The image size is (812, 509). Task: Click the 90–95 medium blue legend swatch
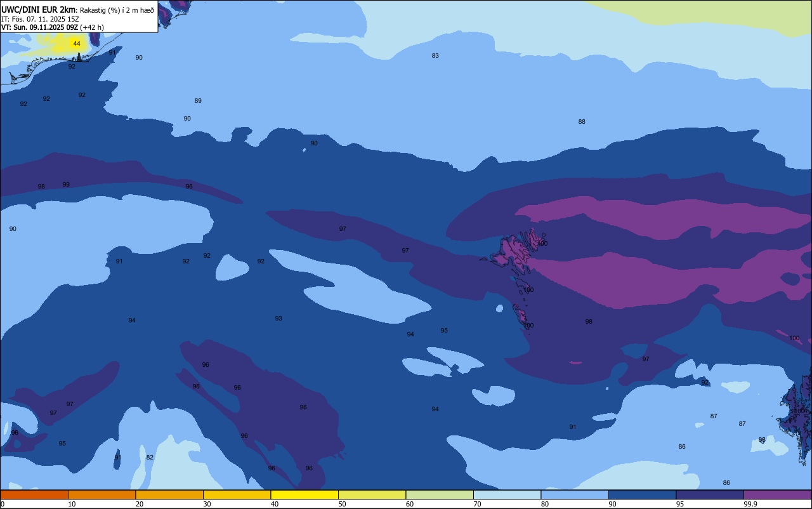click(642, 494)
